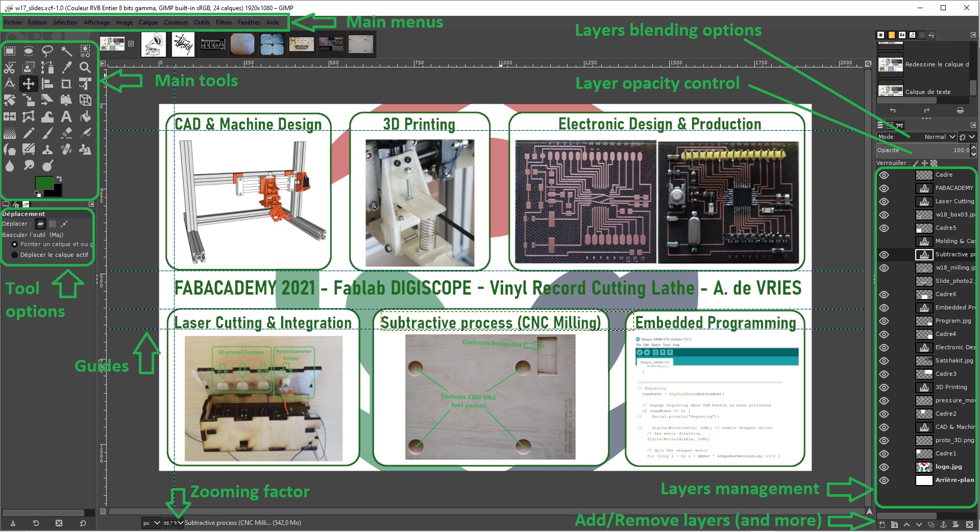Select the Paintbrush tool
The image size is (980, 532).
point(47,133)
